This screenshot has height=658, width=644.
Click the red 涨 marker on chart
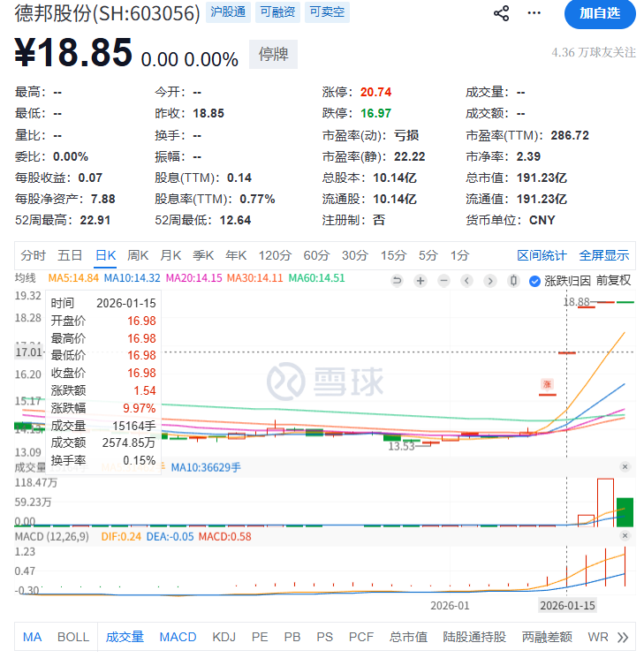[547, 384]
